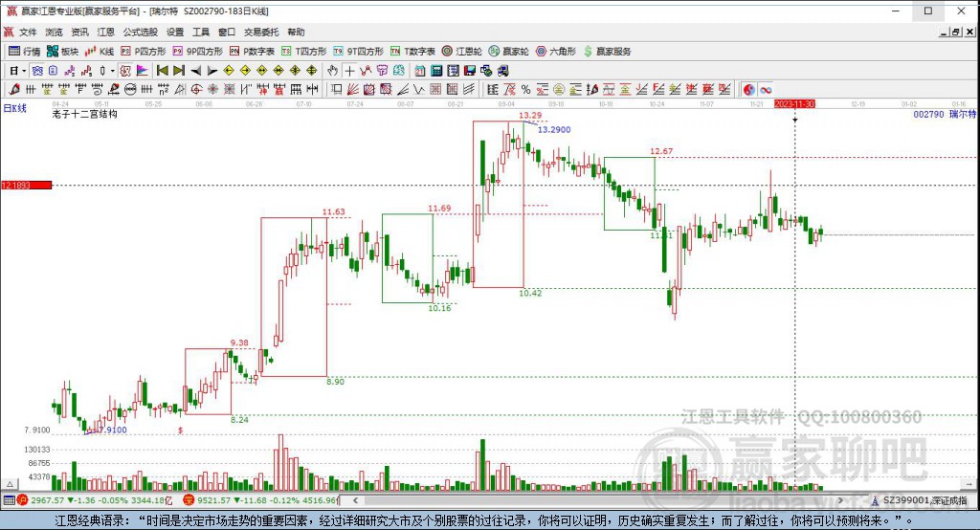This screenshot has height=530, width=980.
Task: Select the hand pan tool
Action: (332, 71)
